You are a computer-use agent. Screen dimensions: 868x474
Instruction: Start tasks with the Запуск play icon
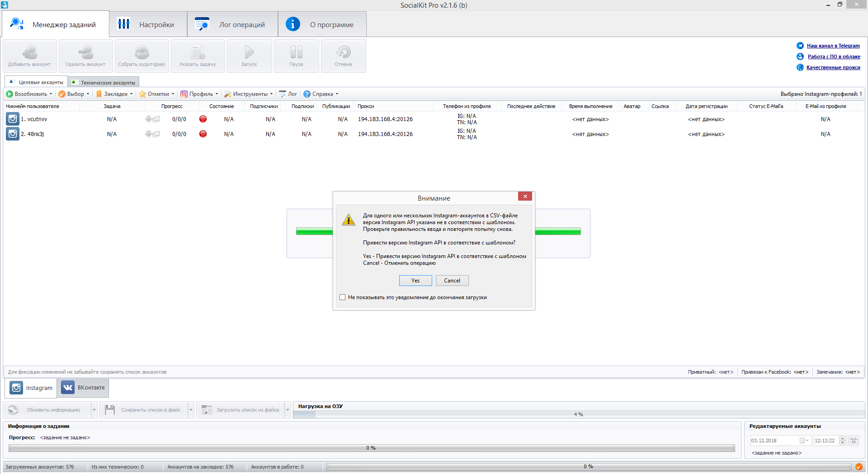tap(249, 52)
